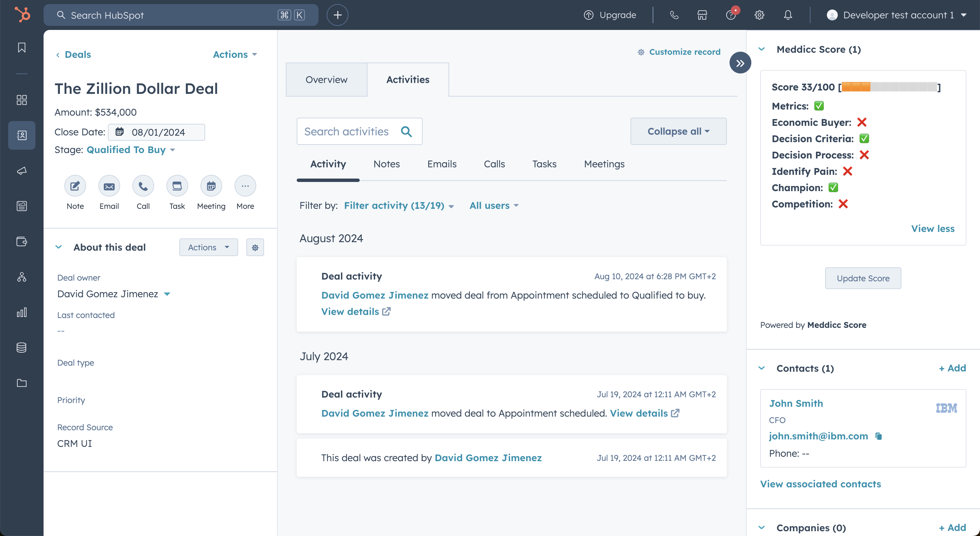Image resolution: width=980 pixels, height=536 pixels.
Task: Collapse the Contacts section
Action: [763, 368]
